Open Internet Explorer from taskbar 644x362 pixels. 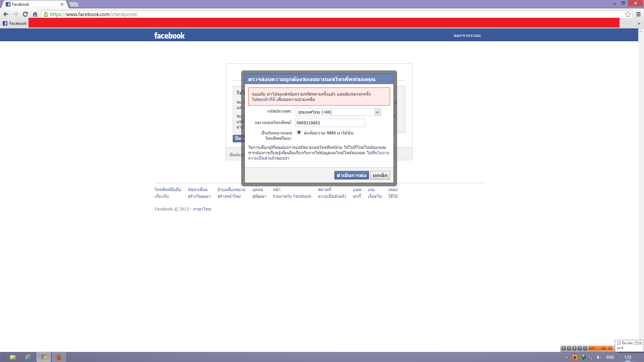[x=28, y=357]
